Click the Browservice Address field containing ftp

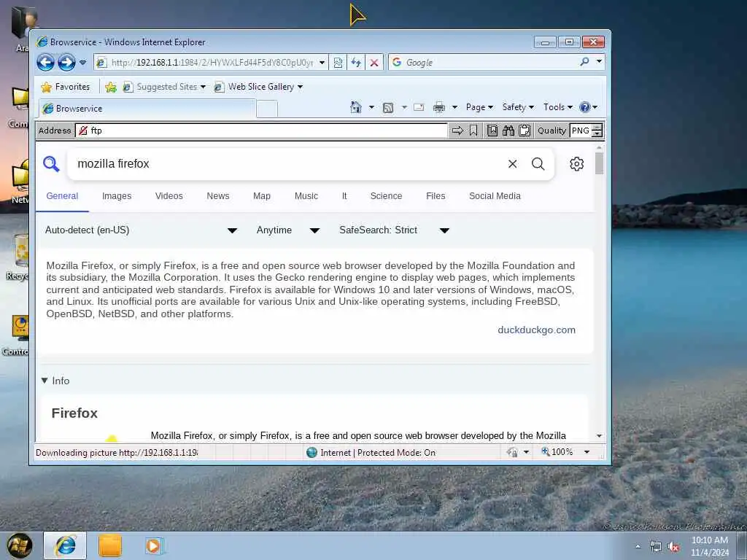point(261,131)
